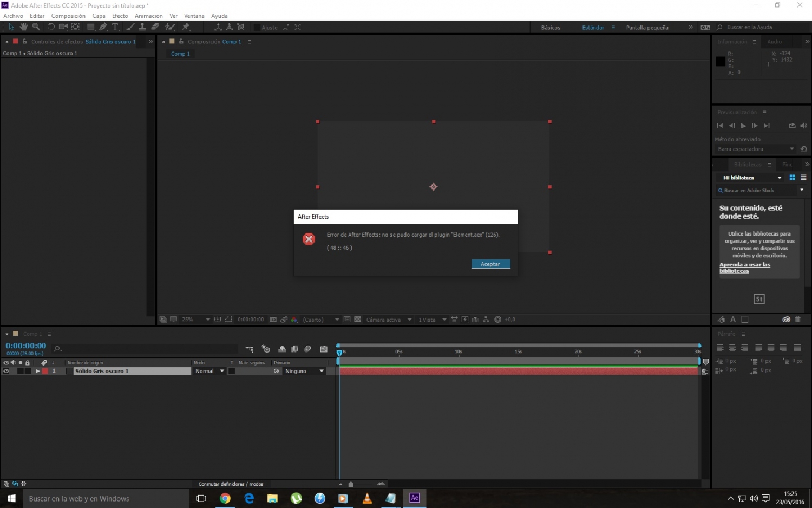The image size is (812, 508).
Task: Toggle visibility eye of Sólido Gris oscuro 1 layer
Action: [x=6, y=372]
